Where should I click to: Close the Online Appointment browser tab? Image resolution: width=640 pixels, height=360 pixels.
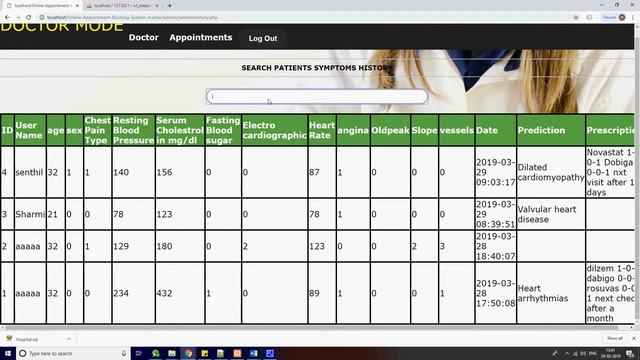pos(77,6)
